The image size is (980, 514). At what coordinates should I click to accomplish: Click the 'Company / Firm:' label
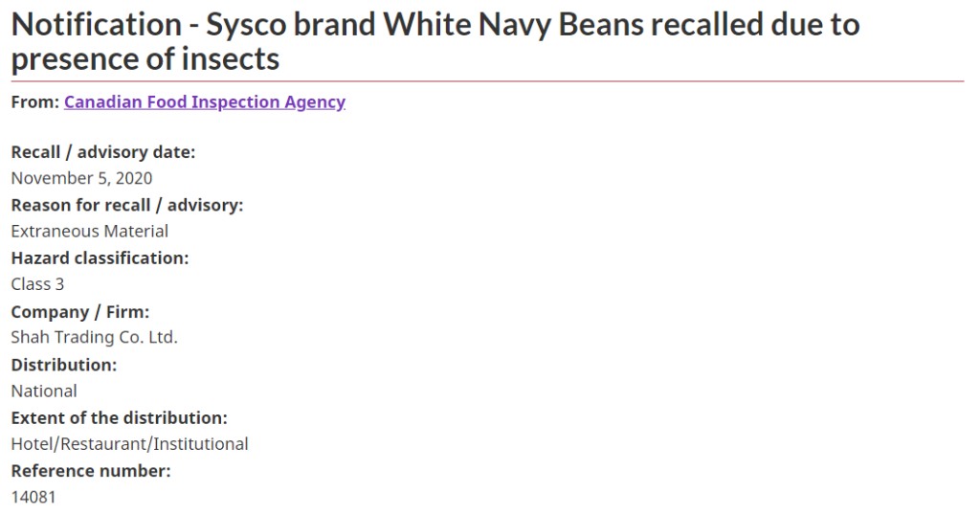(x=80, y=312)
